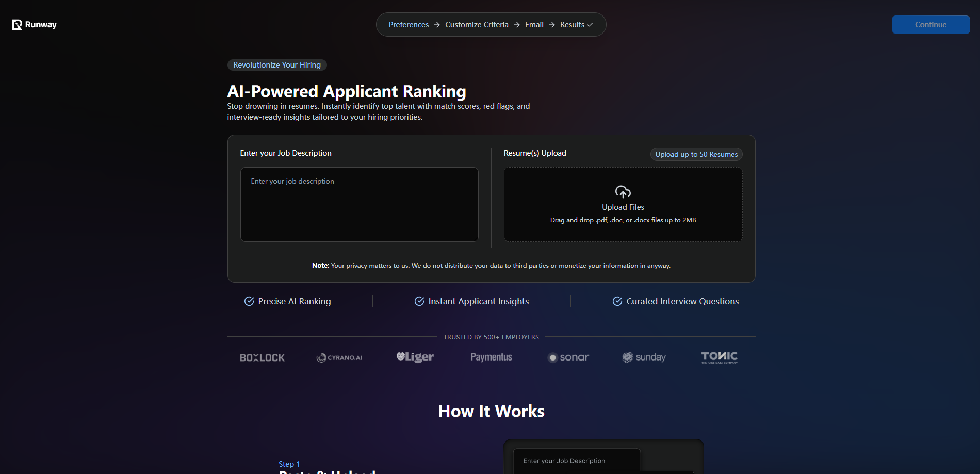The image size is (980, 474).
Task: Select the Precise AI Ranking checkmark icon
Action: tap(250, 301)
